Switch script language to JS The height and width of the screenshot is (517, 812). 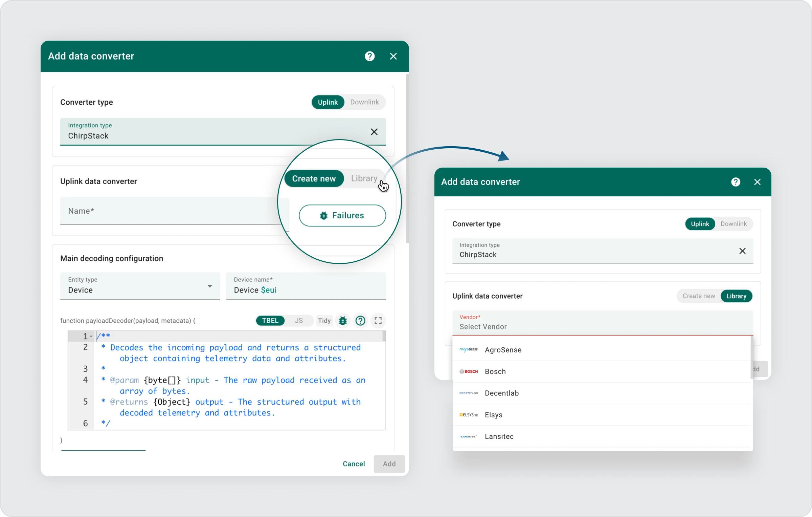click(x=298, y=321)
